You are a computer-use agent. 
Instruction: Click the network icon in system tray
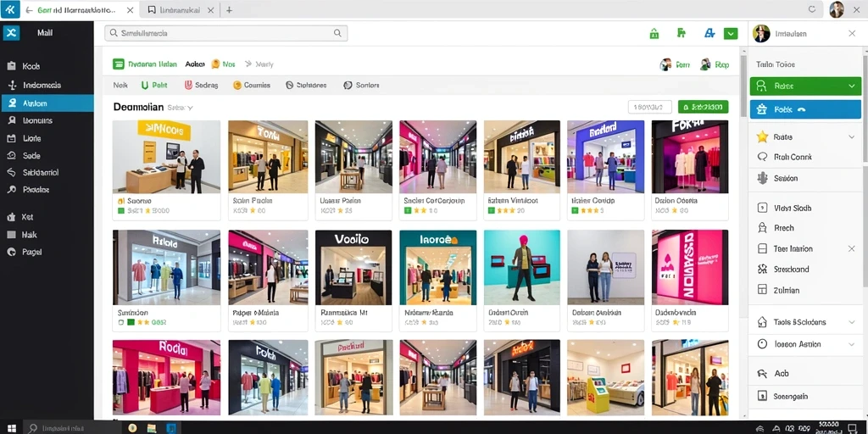(x=760, y=428)
